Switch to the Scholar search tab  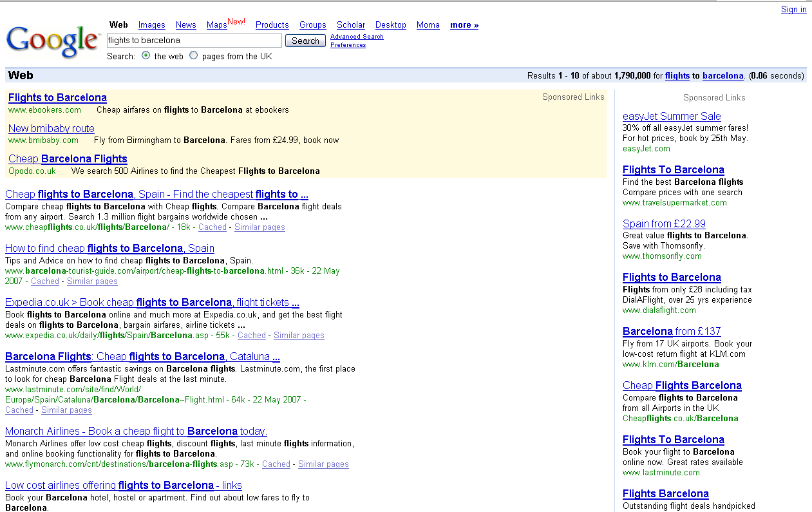(351, 25)
